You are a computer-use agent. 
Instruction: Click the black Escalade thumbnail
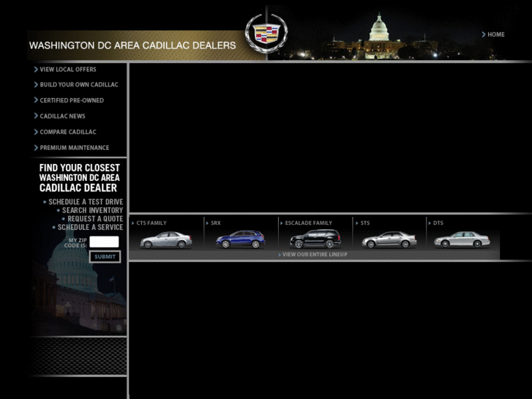coord(315,239)
